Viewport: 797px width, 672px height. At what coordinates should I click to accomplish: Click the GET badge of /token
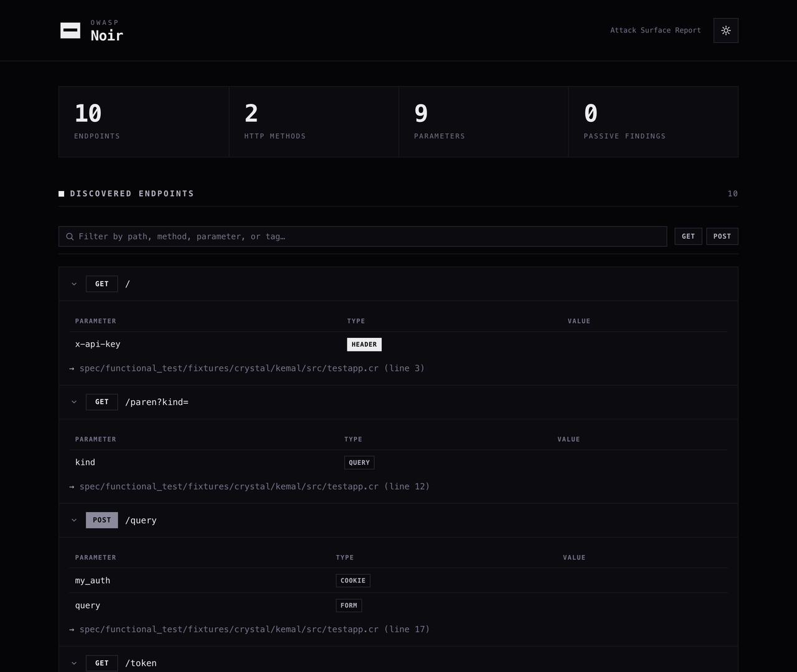pyautogui.click(x=102, y=663)
